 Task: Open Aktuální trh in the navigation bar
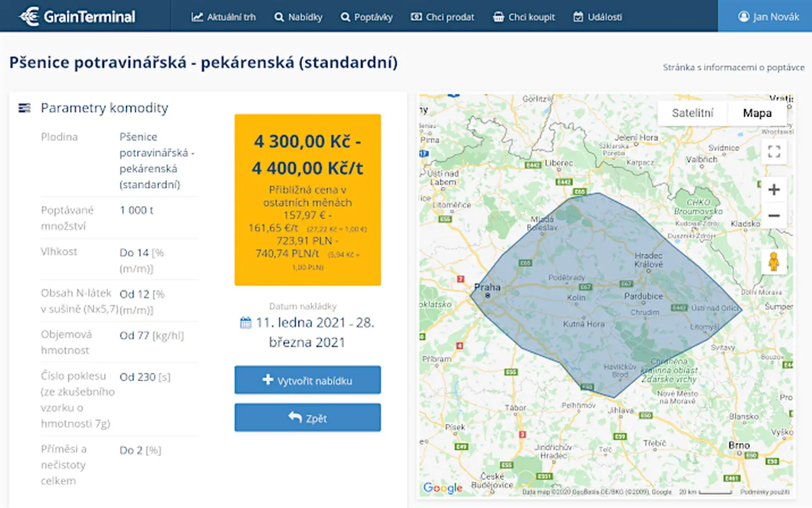point(224,17)
